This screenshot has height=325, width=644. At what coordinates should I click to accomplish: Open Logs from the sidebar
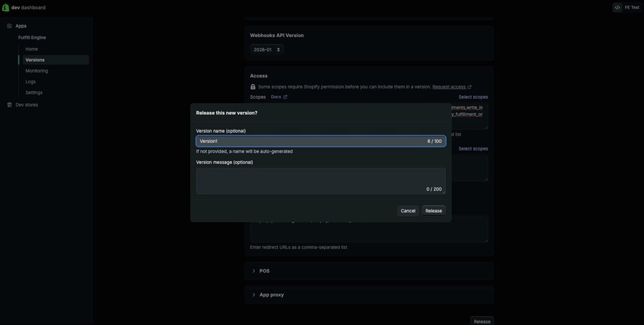click(x=30, y=81)
